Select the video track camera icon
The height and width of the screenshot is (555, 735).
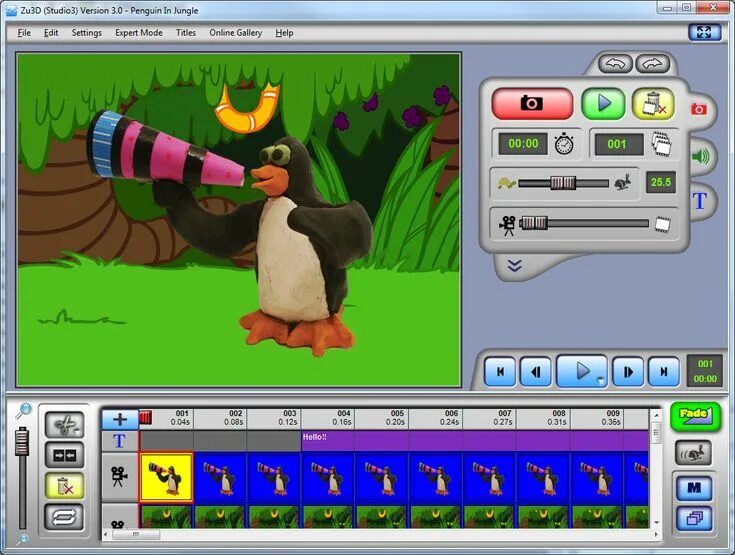(119, 476)
